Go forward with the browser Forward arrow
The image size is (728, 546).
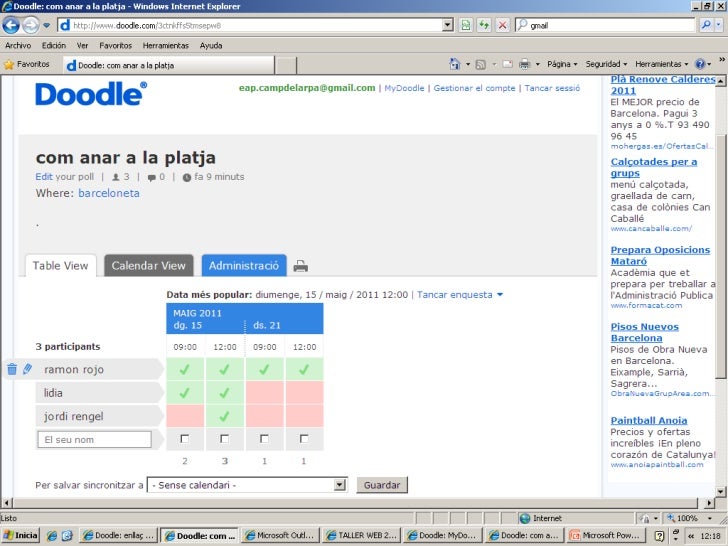(x=31, y=25)
